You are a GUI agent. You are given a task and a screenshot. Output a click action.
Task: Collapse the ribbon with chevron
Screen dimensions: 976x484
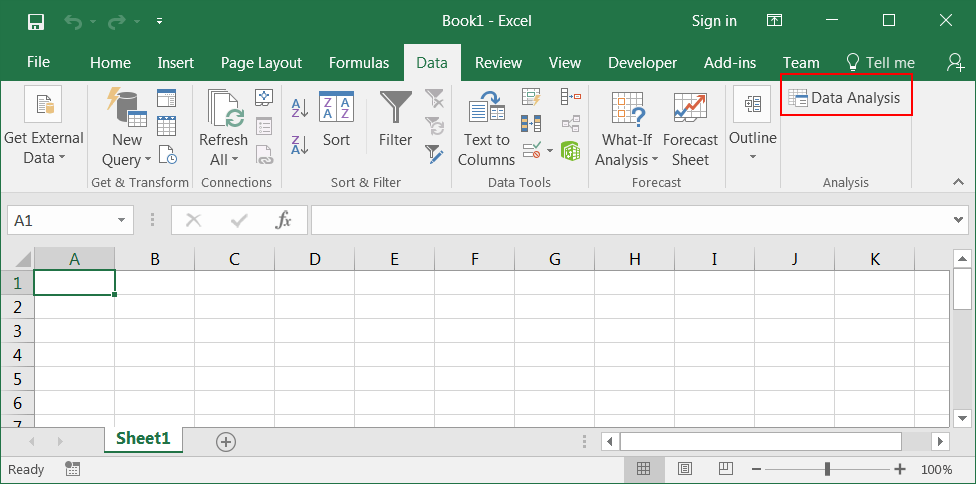[958, 182]
